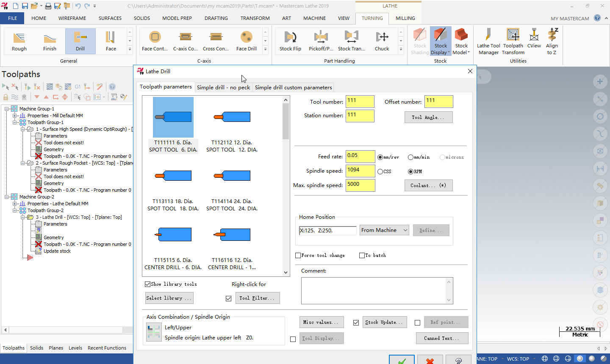
Task: Click the Coolant button
Action: 428,185
